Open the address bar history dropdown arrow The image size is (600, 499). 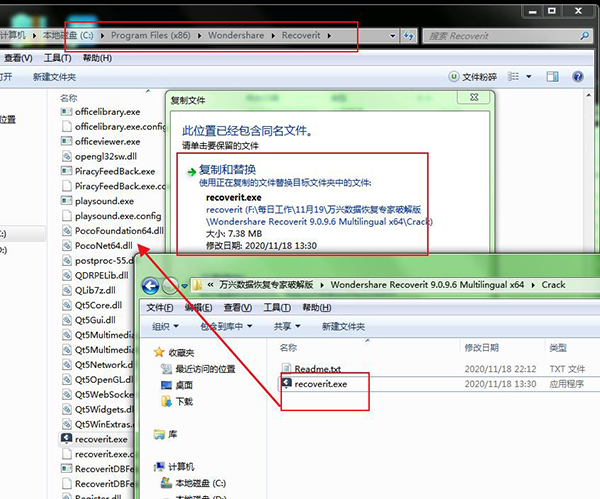click(x=393, y=36)
